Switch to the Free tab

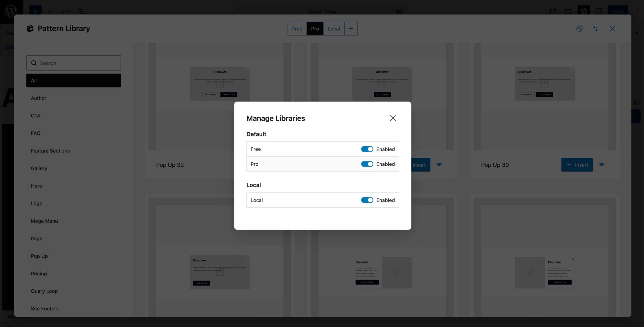click(297, 29)
